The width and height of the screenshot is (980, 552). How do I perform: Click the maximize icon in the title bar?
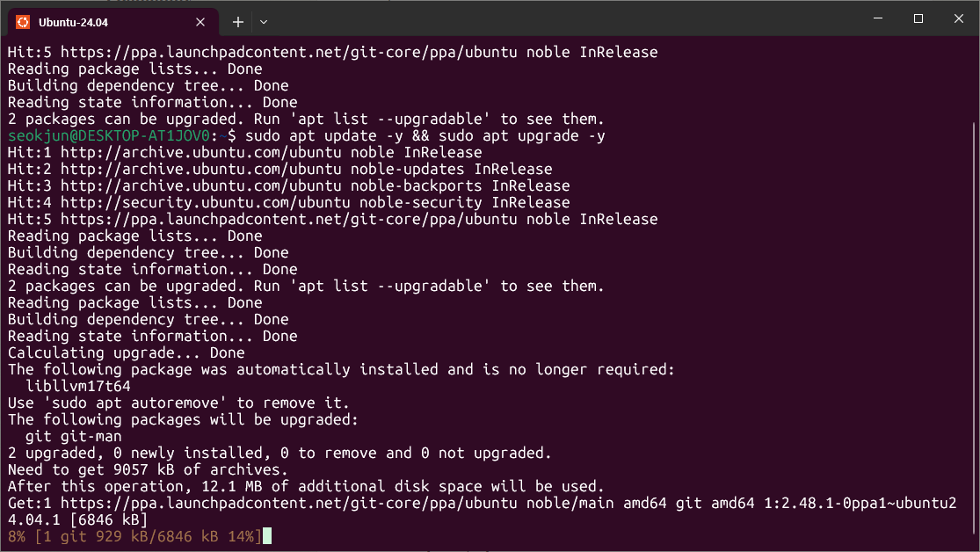pos(918,18)
